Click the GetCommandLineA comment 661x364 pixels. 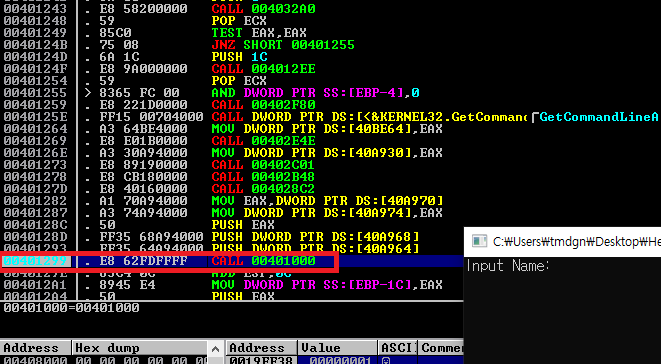pyautogui.click(x=599, y=117)
